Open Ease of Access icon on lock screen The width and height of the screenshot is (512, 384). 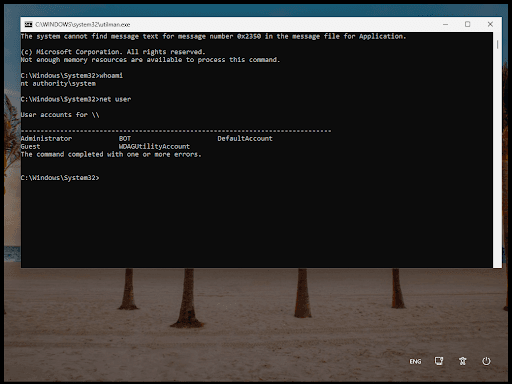point(463,361)
